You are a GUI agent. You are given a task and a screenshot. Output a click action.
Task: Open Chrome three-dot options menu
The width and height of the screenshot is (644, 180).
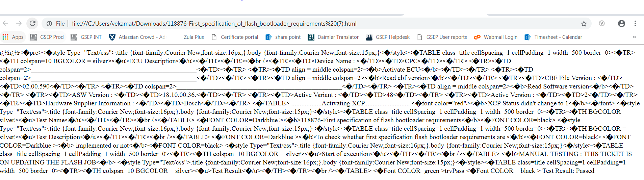[635, 23]
